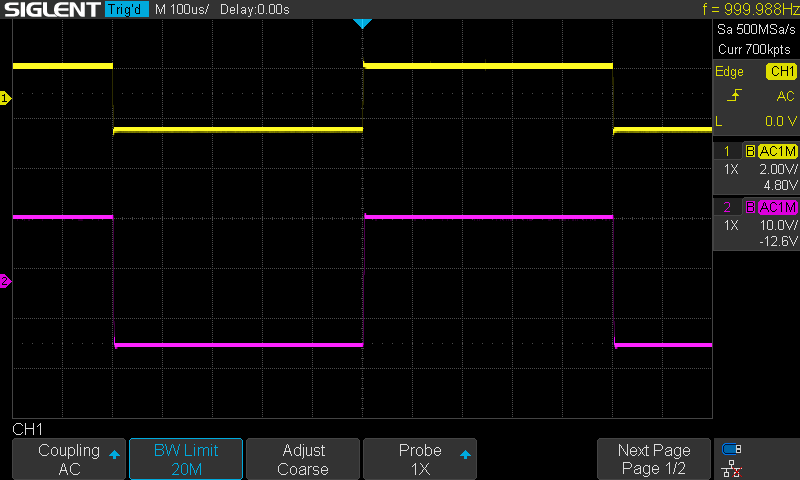This screenshot has width=800, height=480.
Task: Click channel 2 offset -12.6V value
Action: coord(778,241)
